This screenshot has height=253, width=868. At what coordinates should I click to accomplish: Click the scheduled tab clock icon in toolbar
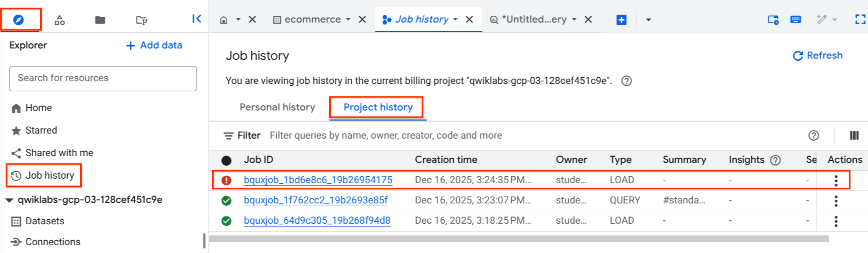(773, 20)
